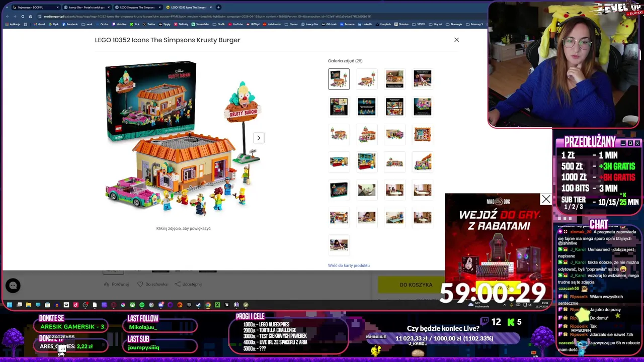Screen dimensions: 644x362
Task: Open the IshinLive bookmark
Action: (x=119, y=24)
